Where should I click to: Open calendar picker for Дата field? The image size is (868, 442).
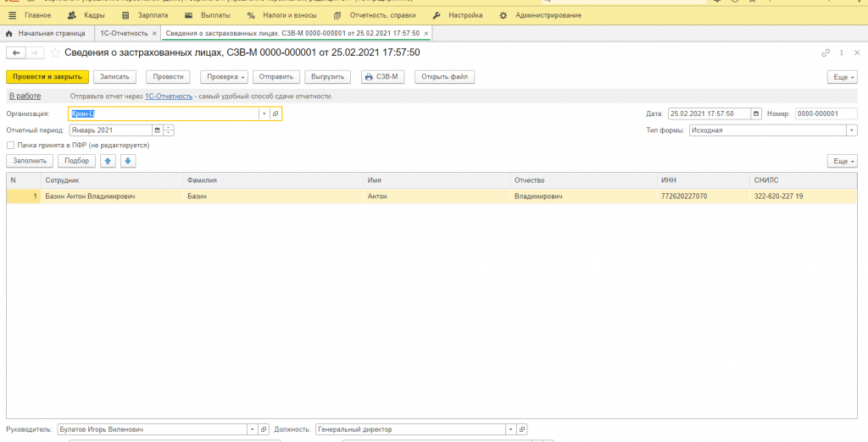coord(755,113)
